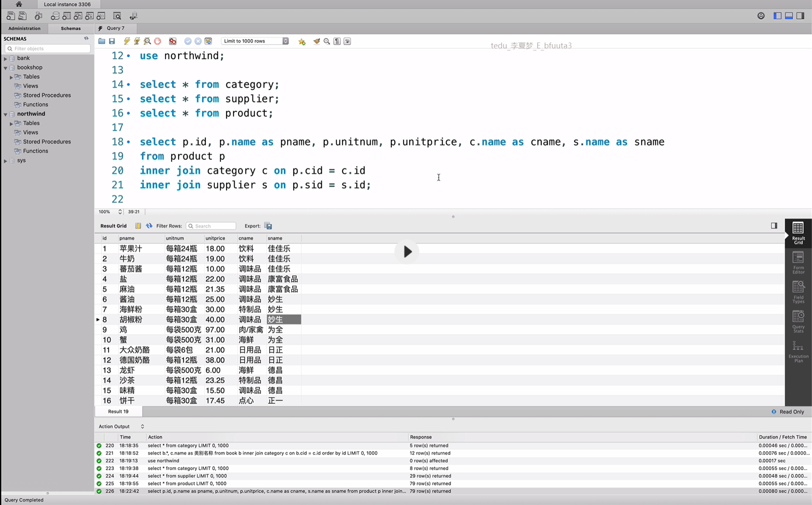The image size is (812, 505).
Task: Click the rollback transaction X icon
Action: (198, 41)
